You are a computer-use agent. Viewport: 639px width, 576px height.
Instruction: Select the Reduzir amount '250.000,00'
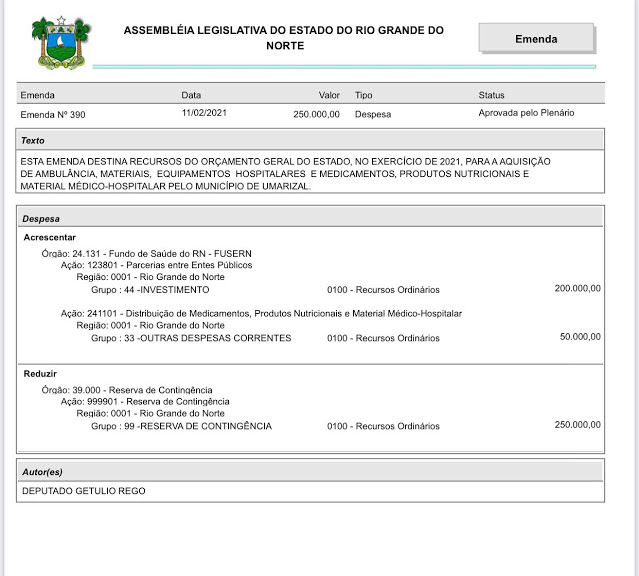(x=577, y=425)
